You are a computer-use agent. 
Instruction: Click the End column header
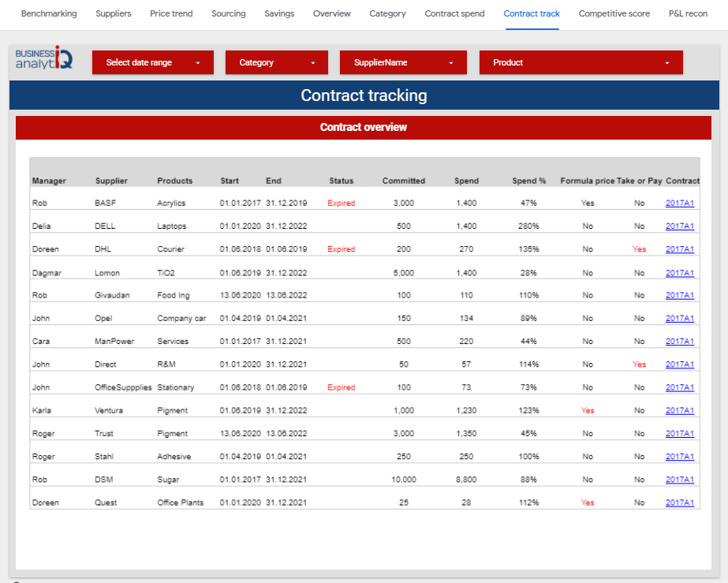point(274,181)
